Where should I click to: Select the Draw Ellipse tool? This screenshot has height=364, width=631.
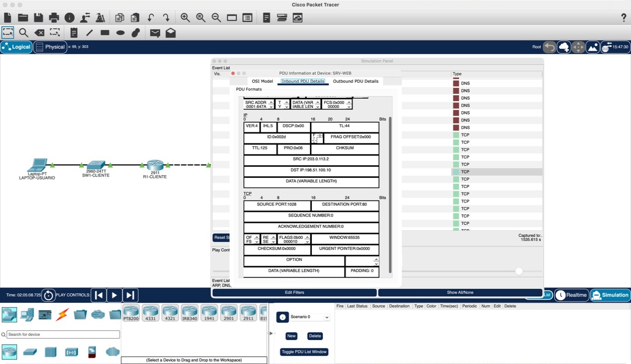click(120, 33)
